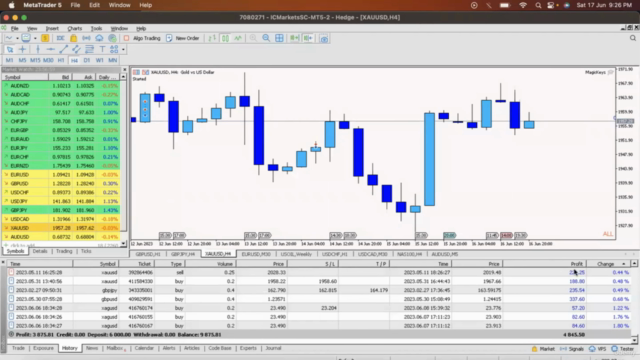Select the text label tool
640x360 pixels.
[102, 49]
